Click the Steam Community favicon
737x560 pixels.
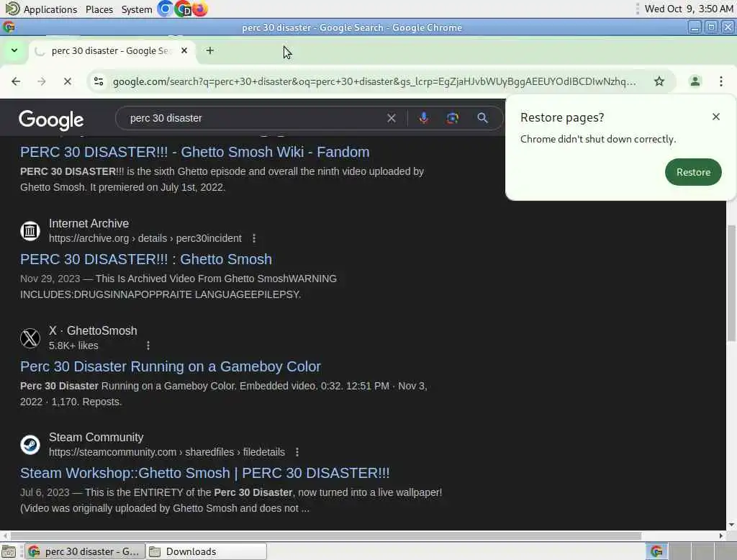[30, 445]
